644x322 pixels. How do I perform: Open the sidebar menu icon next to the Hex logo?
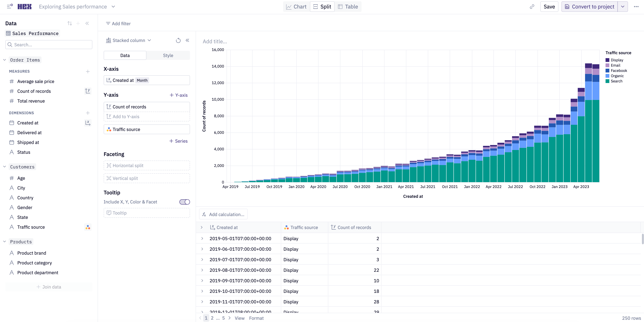point(10,6)
